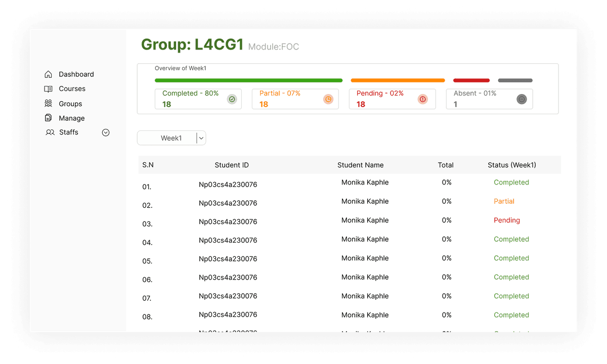Go to Courses in sidebar
The width and height of the screenshot is (607, 364).
coord(72,89)
